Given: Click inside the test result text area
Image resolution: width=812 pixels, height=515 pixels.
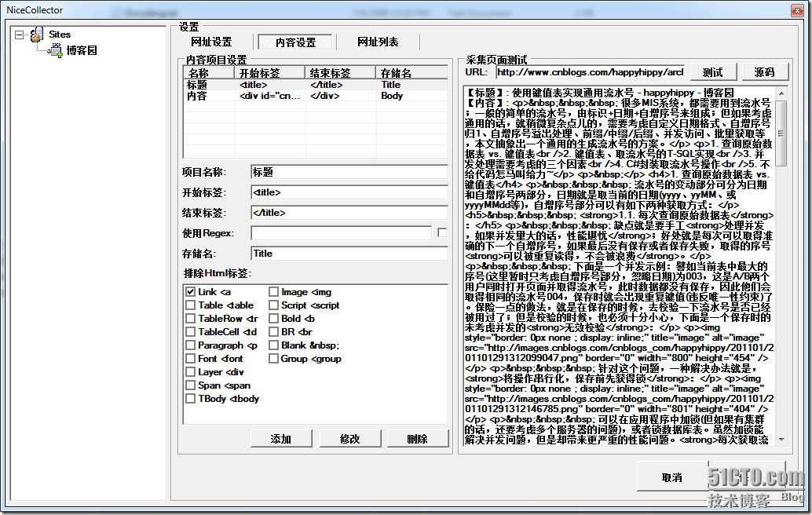Looking at the screenshot, I should tap(620, 267).
